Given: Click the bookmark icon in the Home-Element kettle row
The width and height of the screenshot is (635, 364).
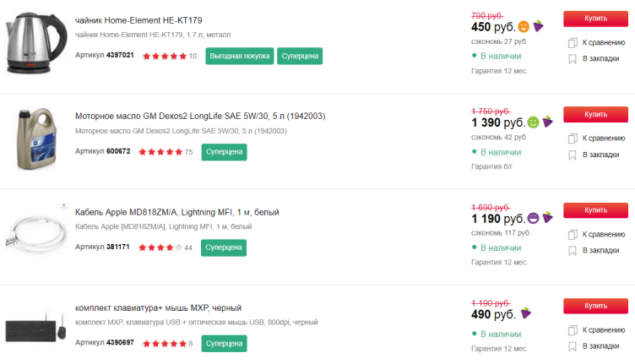Looking at the screenshot, I should click(x=573, y=59).
